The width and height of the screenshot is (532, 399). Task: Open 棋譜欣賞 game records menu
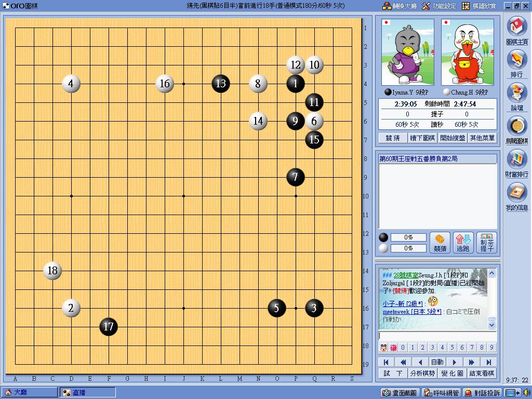[479, 6]
